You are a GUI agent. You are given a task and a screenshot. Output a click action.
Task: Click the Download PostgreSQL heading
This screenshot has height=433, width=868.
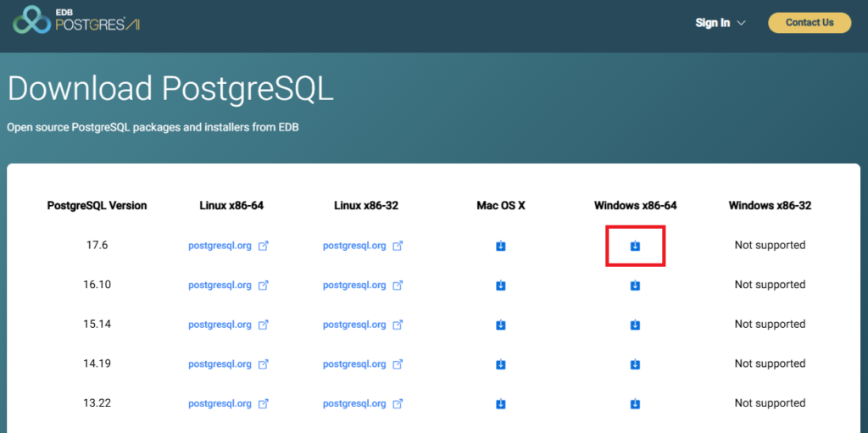[170, 89]
